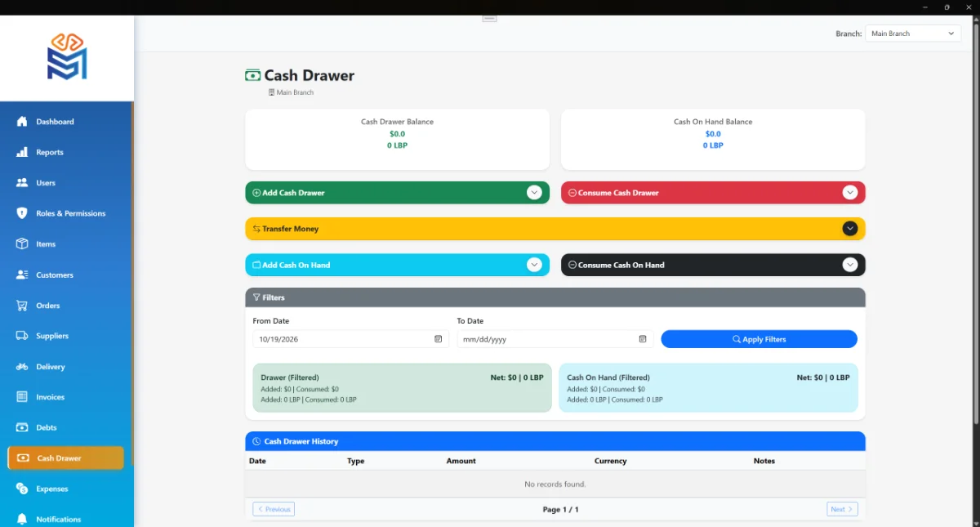The width and height of the screenshot is (980, 527).
Task: Click the "No records found." message
Action: point(555,485)
